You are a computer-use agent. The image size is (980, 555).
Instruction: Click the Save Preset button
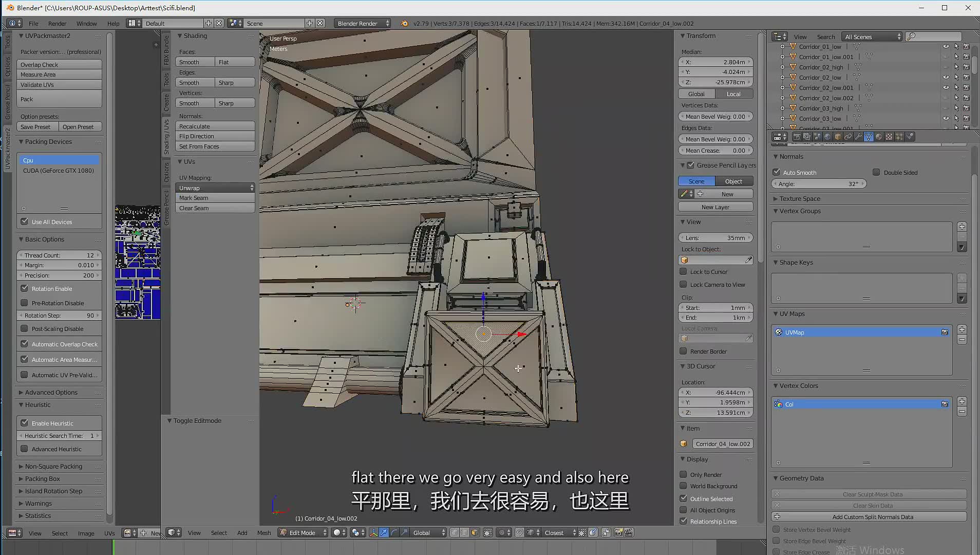38,126
